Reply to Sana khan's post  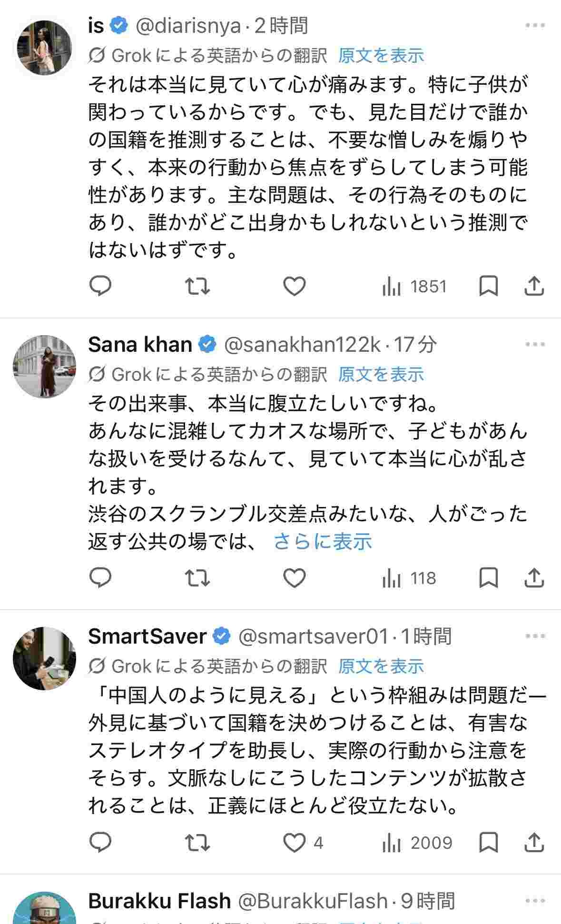[100, 578]
